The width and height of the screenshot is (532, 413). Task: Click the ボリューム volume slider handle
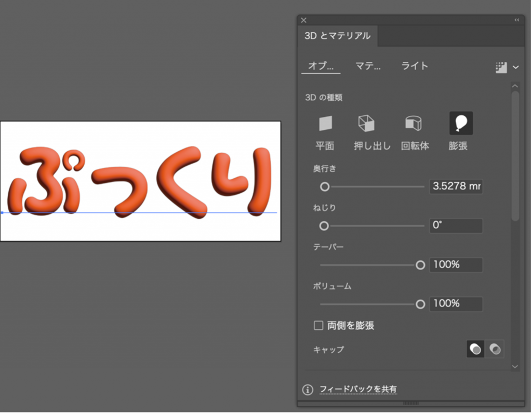pyautogui.click(x=421, y=304)
